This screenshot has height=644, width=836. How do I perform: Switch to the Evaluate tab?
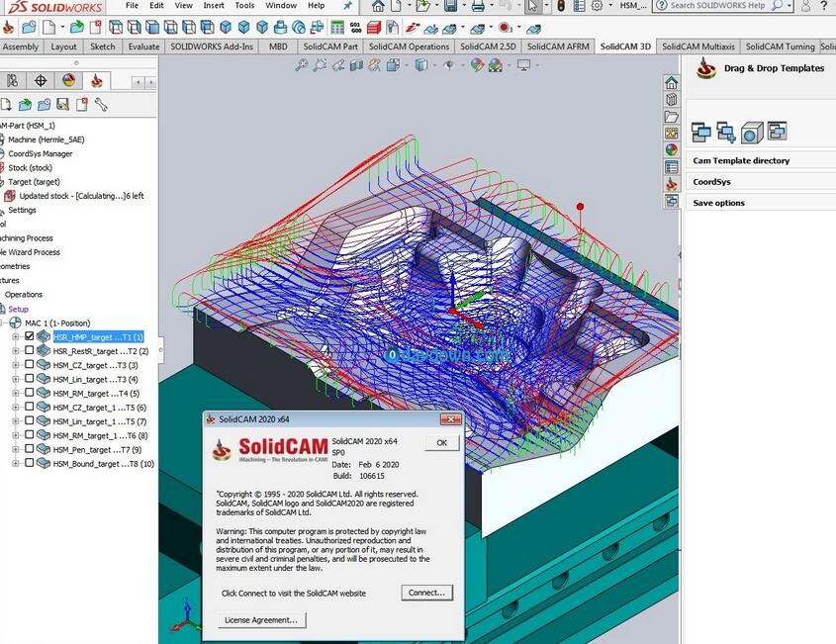click(x=143, y=46)
